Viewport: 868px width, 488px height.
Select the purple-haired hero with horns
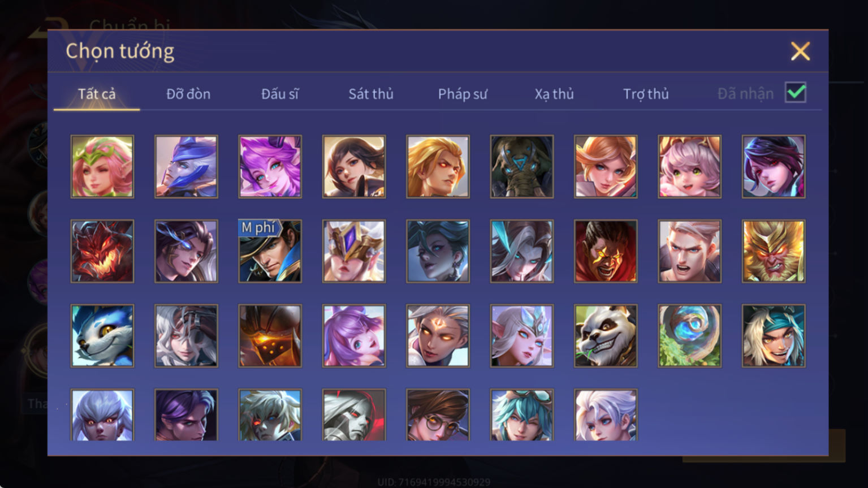tap(270, 166)
